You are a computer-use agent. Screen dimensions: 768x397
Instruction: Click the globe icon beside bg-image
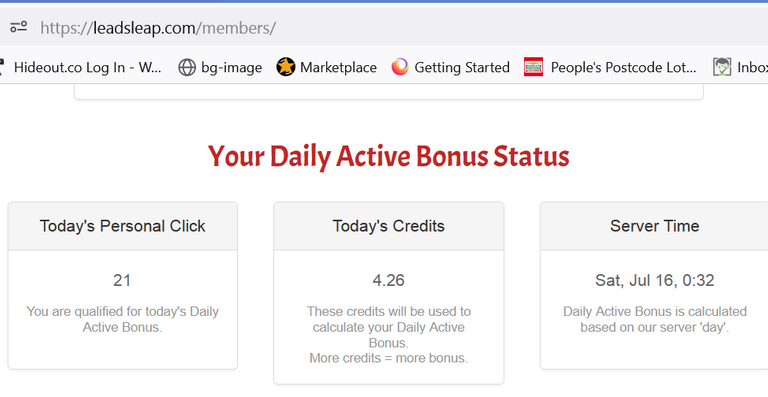(187, 67)
